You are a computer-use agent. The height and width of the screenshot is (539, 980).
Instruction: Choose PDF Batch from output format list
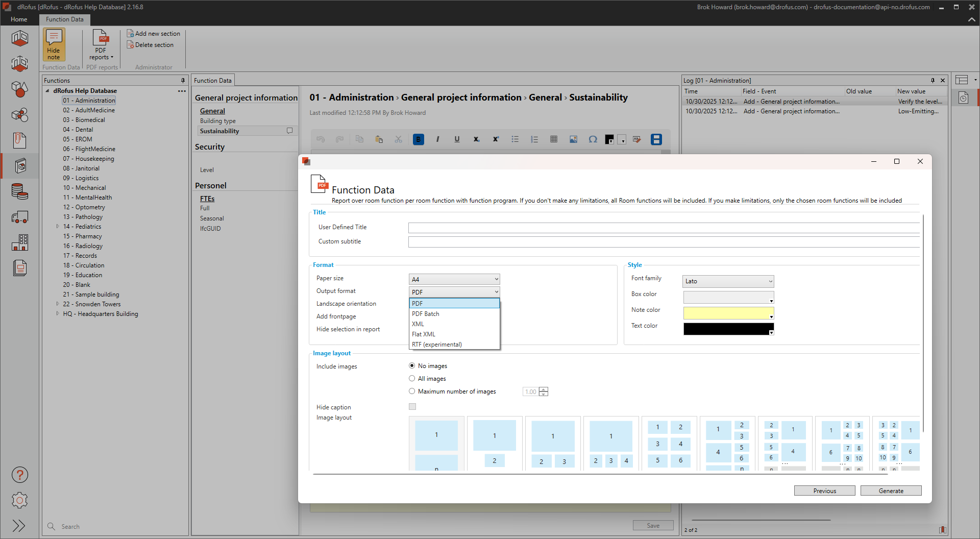coord(426,314)
